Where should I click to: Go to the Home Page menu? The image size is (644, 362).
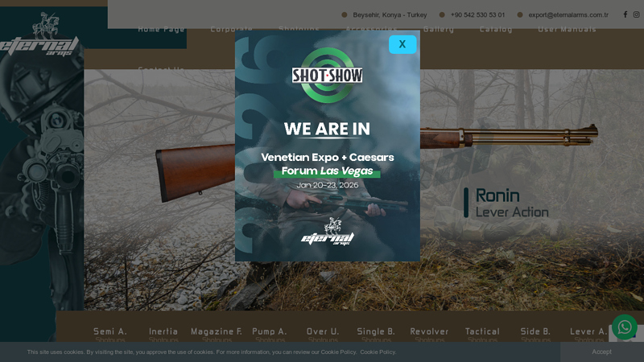[x=161, y=30]
